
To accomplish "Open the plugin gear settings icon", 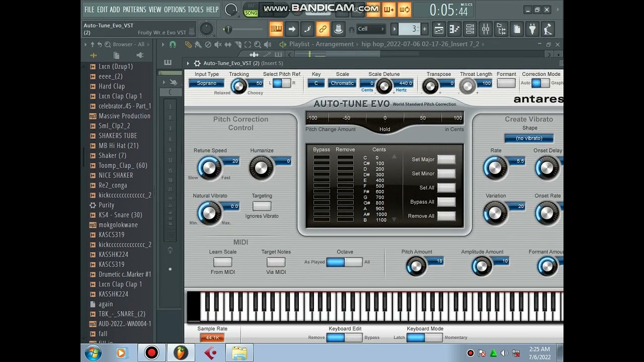I will tap(198, 63).
